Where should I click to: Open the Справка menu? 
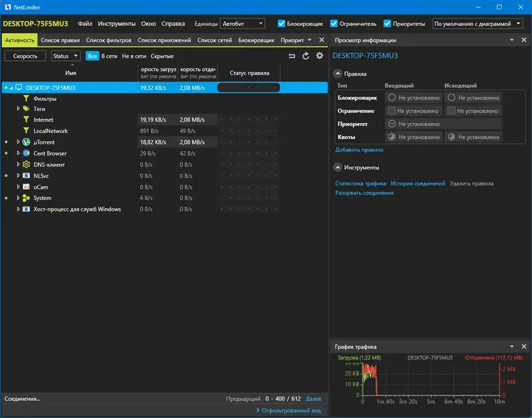point(173,24)
